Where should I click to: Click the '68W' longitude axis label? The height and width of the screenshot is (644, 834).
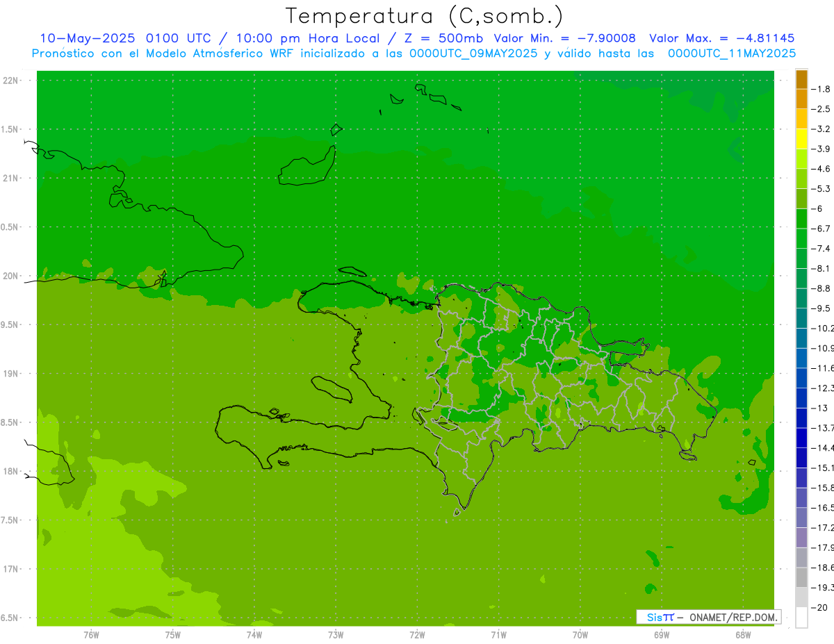click(743, 635)
